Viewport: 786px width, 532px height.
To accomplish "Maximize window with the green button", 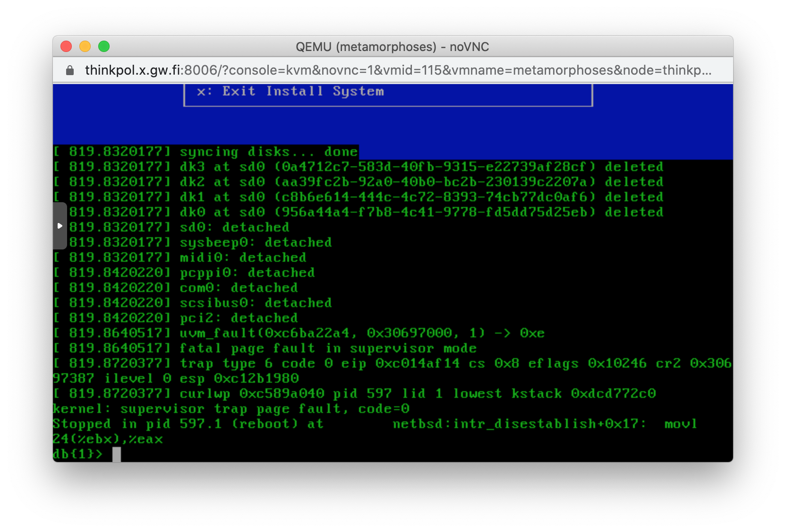I will click(x=104, y=46).
